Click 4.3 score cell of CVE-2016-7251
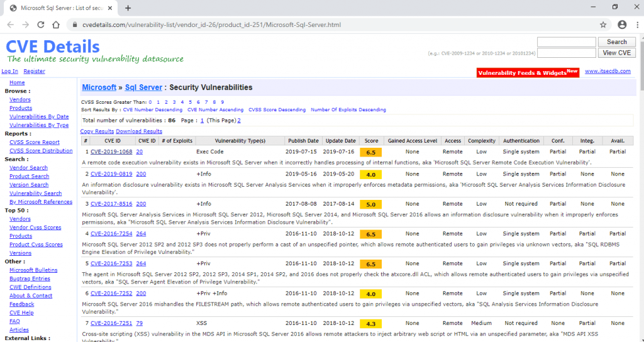The height and width of the screenshot is (342, 644). (371, 324)
